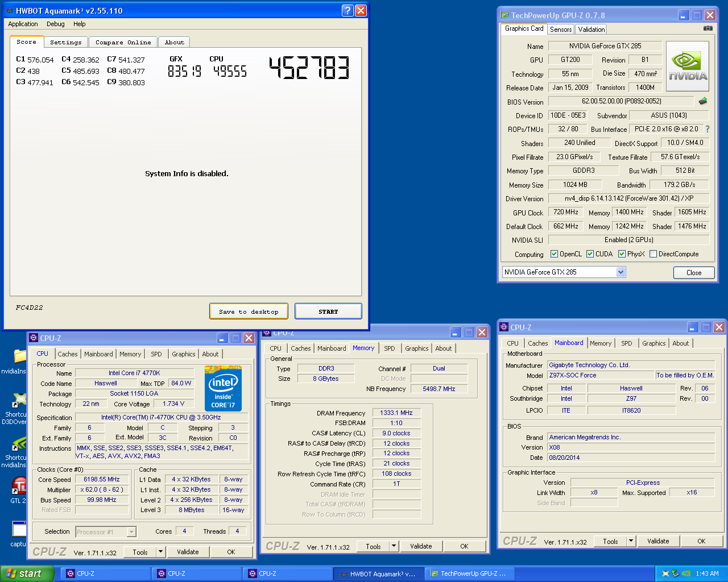Click OK in the CPU-Z Mainboard window
Image resolution: width=728 pixels, height=582 pixels.
tap(701, 541)
